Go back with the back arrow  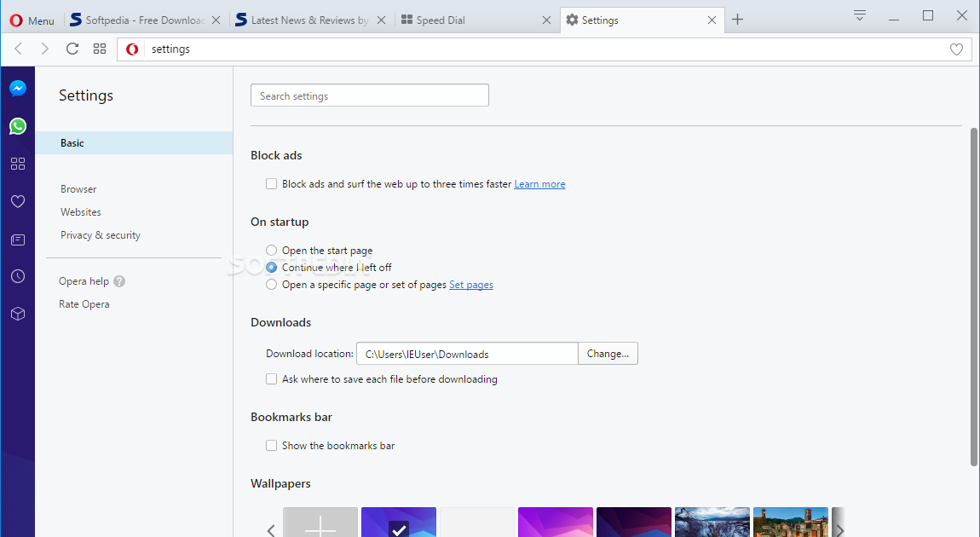tap(18, 49)
